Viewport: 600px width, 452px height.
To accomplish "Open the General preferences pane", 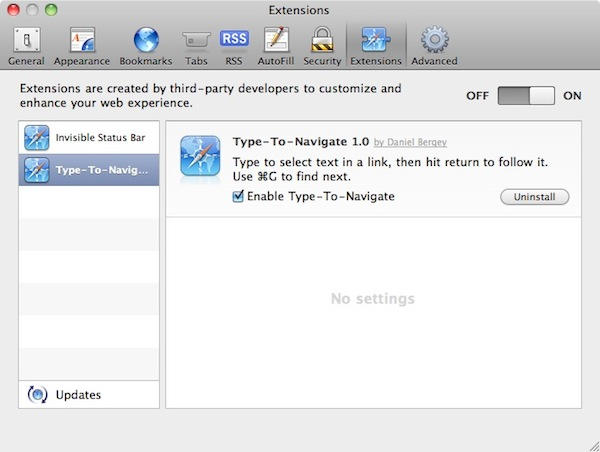I will pyautogui.click(x=26, y=46).
